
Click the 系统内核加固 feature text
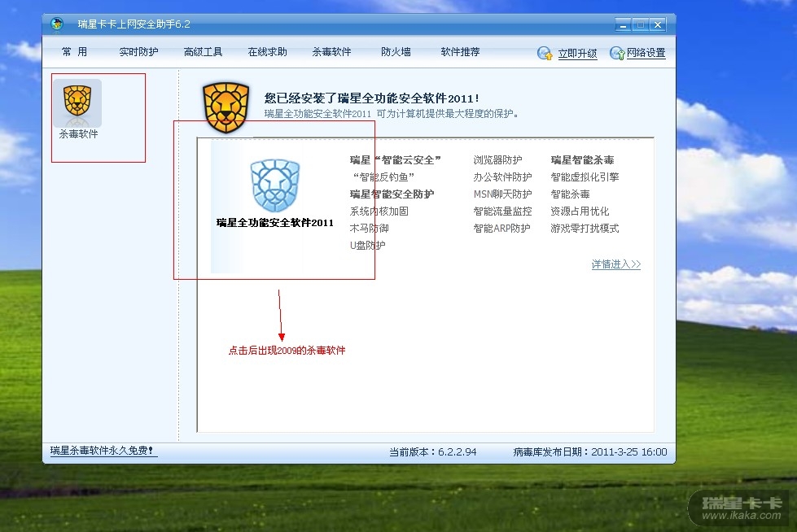click(x=379, y=211)
